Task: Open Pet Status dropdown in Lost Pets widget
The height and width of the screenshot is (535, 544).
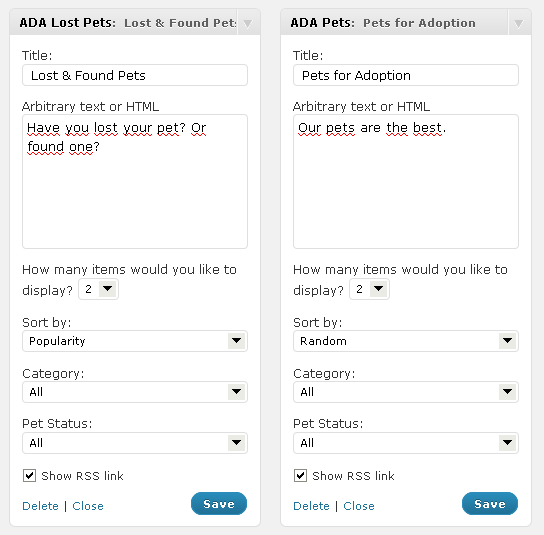Action: pos(135,443)
